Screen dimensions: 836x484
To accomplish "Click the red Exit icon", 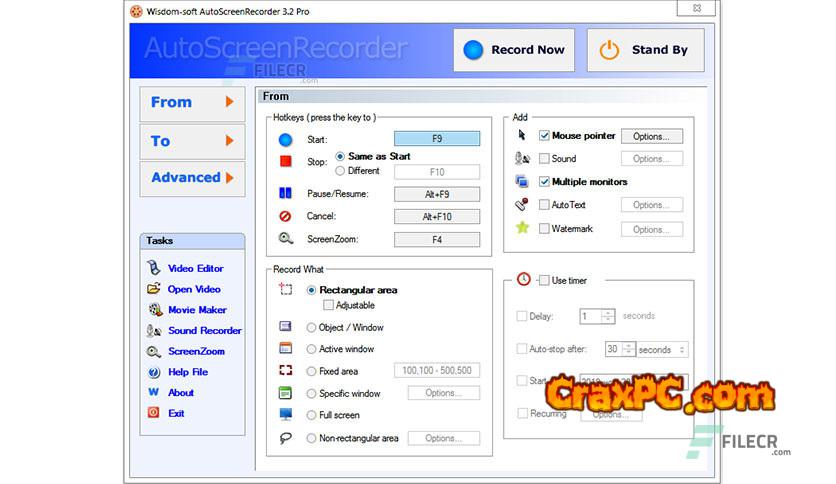I will pos(154,413).
